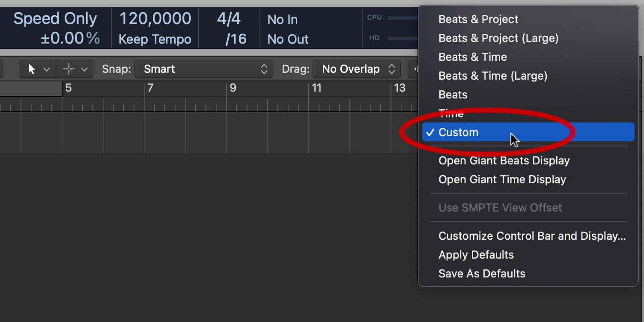Open the Drag mode dropdown
The width and height of the screenshot is (644, 322).
356,69
